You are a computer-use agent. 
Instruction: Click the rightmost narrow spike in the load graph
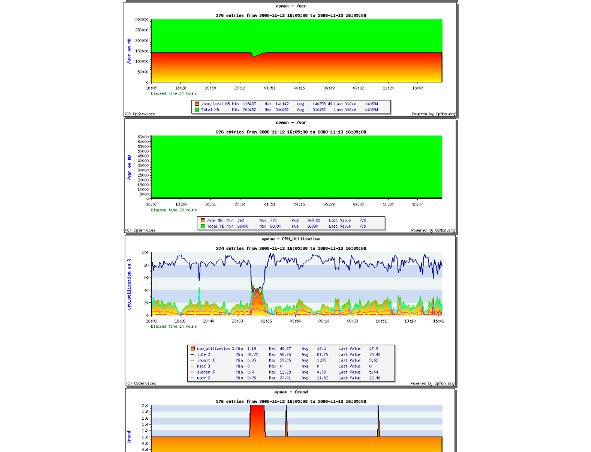click(378, 421)
